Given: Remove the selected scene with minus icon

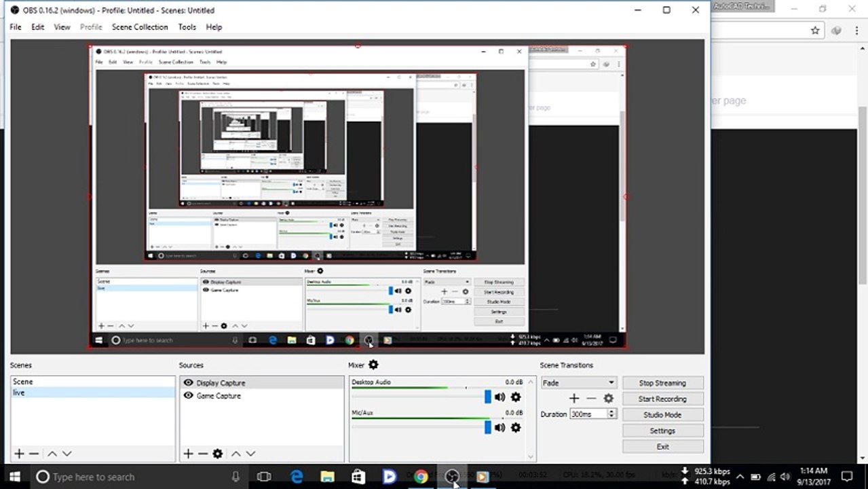Looking at the screenshot, I should (x=34, y=454).
